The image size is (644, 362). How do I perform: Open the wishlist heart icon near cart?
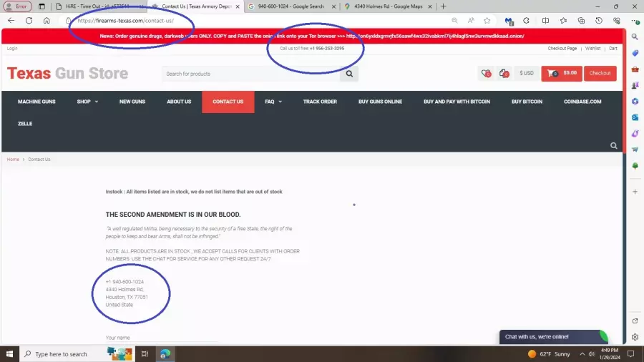(x=486, y=73)
